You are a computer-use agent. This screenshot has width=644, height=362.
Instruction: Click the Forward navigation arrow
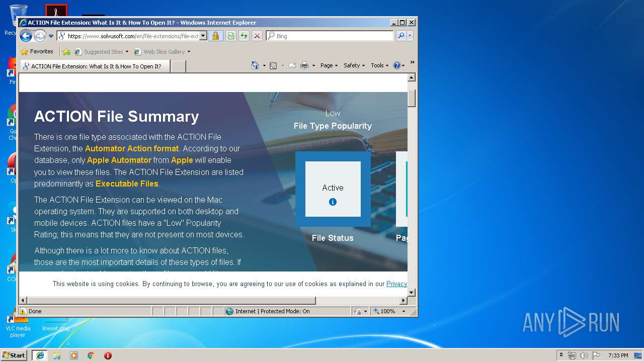point(40,36)
